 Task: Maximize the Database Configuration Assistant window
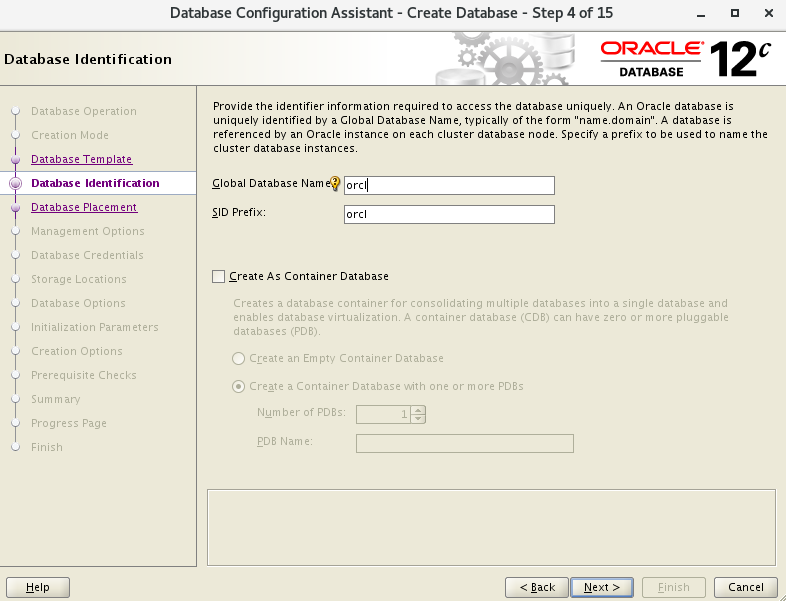734,14
